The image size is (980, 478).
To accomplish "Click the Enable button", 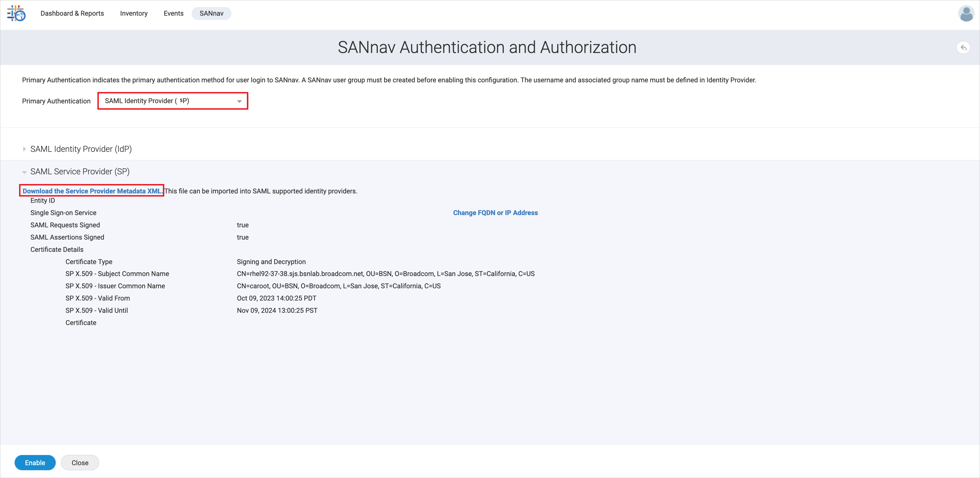I will coord(35,462).
